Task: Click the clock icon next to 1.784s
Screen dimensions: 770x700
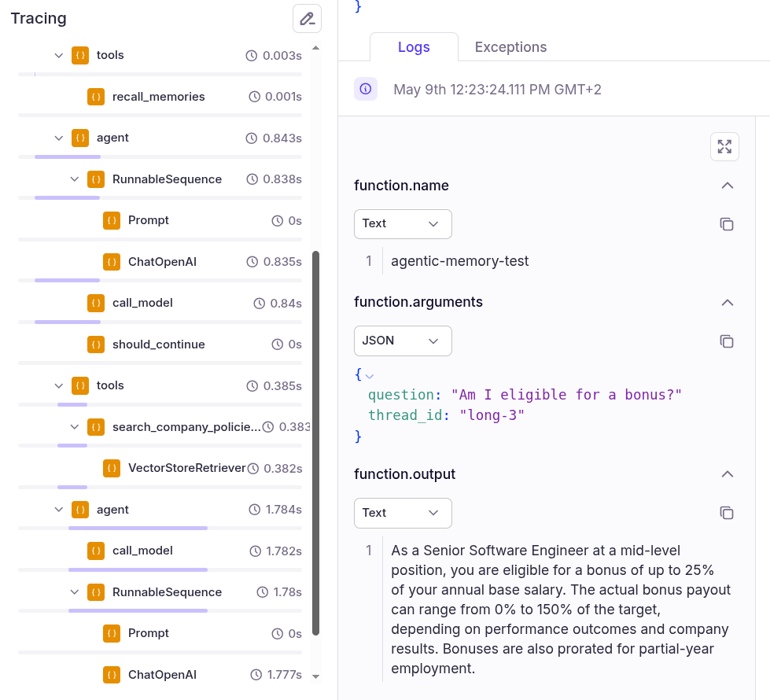Action: pyautogui.click(x=254, y=510)
